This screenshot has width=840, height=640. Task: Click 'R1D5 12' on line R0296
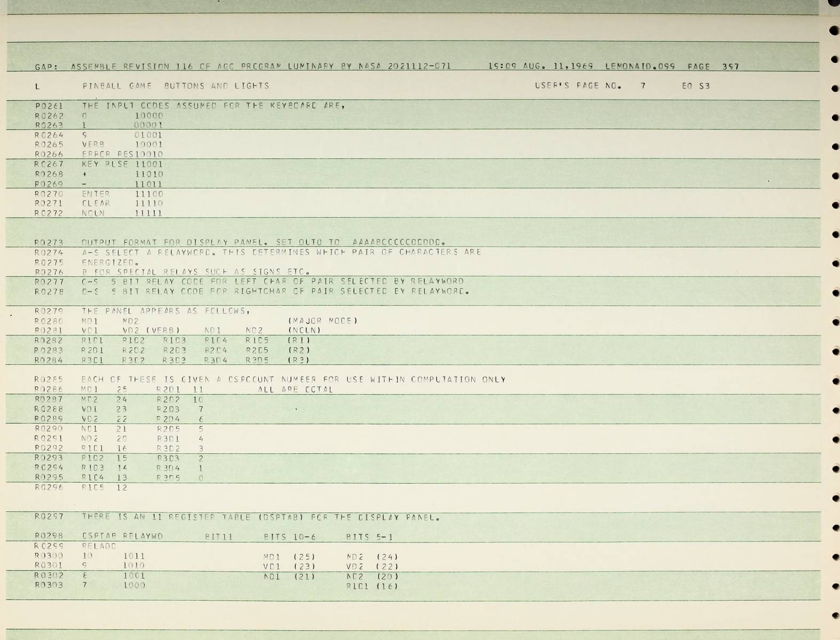click(104, 487)
